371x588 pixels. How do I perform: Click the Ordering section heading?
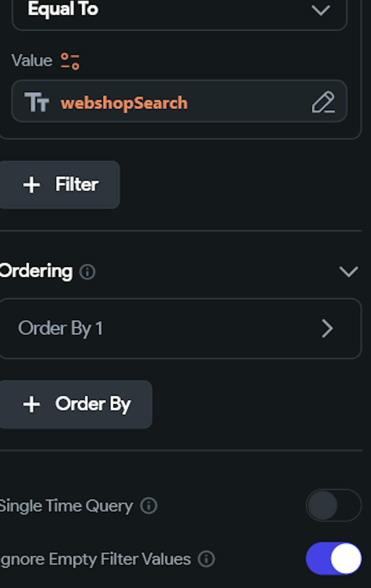point(36,271)
